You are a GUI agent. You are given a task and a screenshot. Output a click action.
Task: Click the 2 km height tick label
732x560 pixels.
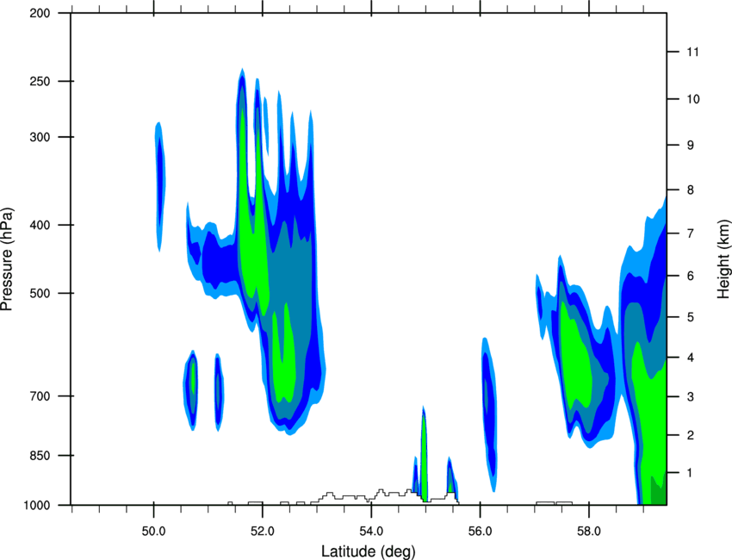691,435
